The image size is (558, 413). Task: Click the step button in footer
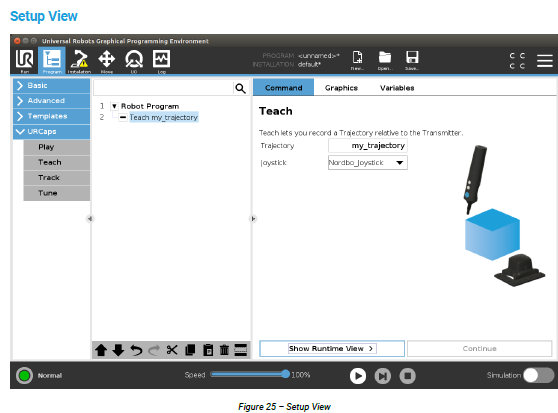pyautogui.click(x=383, y=376)
